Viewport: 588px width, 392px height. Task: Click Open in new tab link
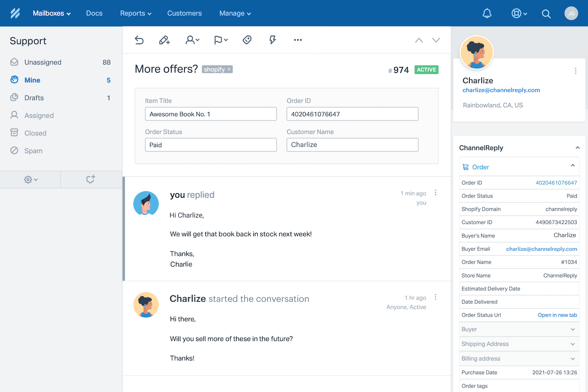click(558, 315)
